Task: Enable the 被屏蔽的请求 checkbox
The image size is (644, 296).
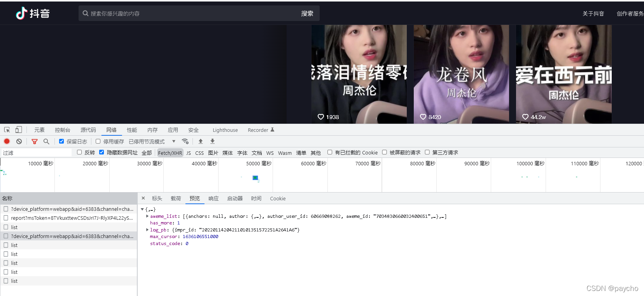Action: coord(385,152)
